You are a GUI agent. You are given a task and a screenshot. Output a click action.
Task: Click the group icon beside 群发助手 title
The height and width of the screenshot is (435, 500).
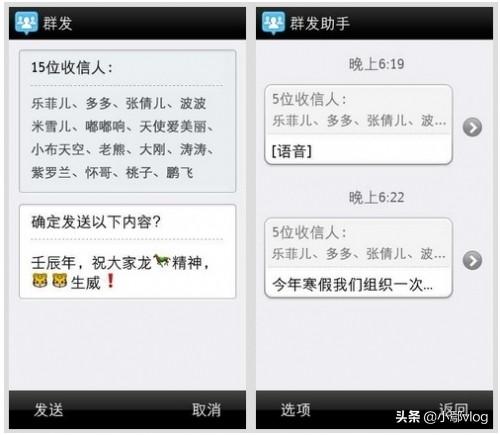(273, 23)
